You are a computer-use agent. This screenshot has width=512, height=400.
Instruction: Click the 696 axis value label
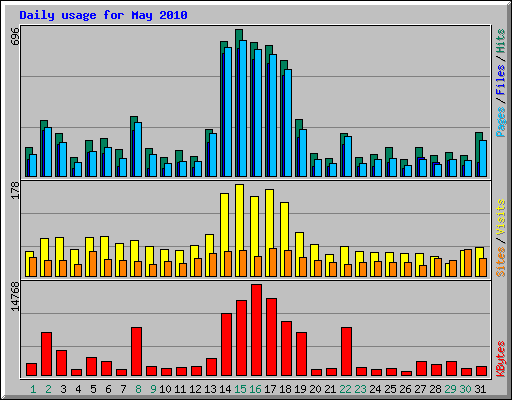tap(15, 37)
